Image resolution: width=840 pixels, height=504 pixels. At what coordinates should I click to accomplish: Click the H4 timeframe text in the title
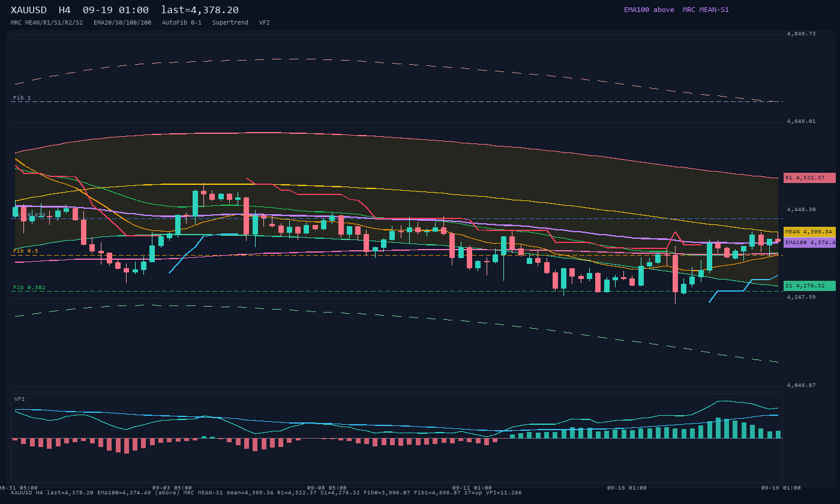(x=65, y=10)
